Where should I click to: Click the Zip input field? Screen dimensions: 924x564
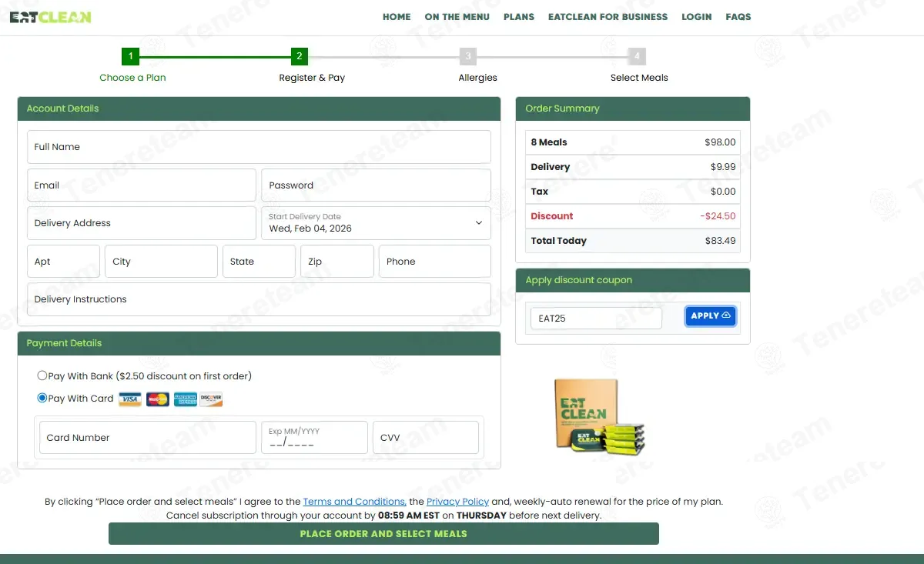pyautogui.click(x=337, y=262)
